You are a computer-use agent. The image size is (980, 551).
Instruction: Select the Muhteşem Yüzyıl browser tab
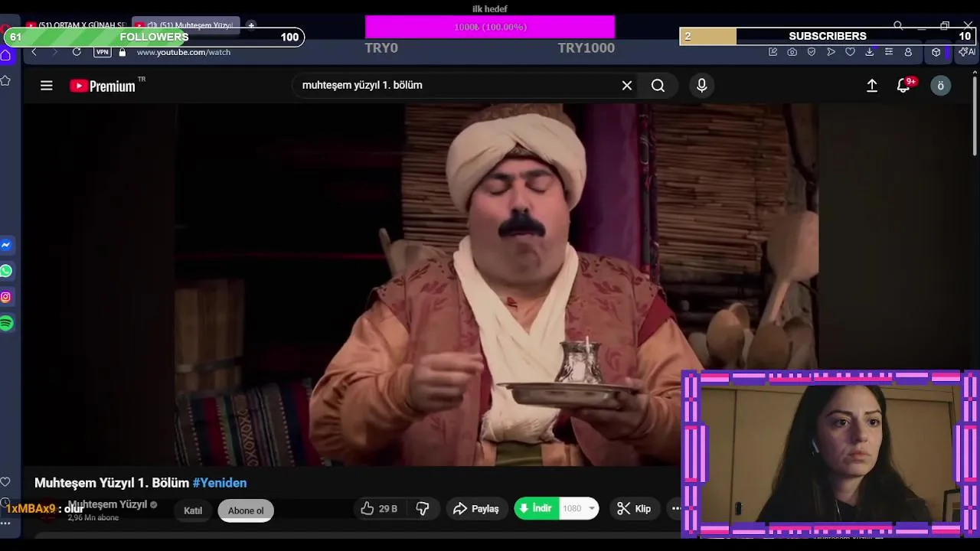(186, 25)
